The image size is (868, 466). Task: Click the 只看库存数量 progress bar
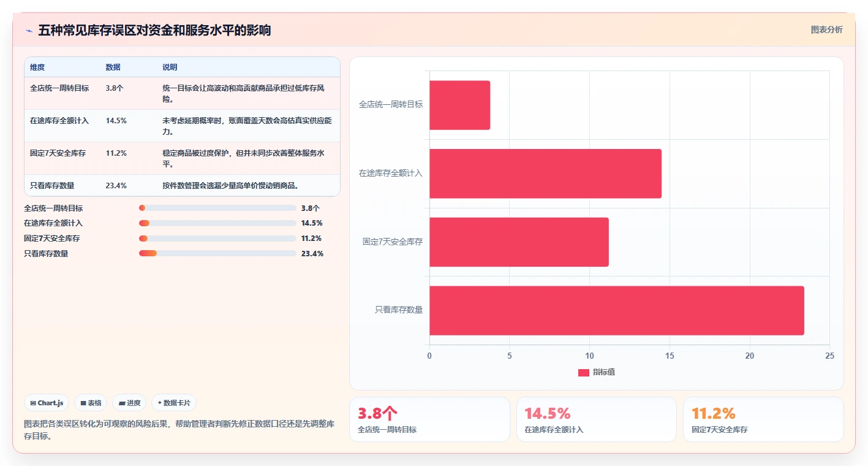pos(217,253)
